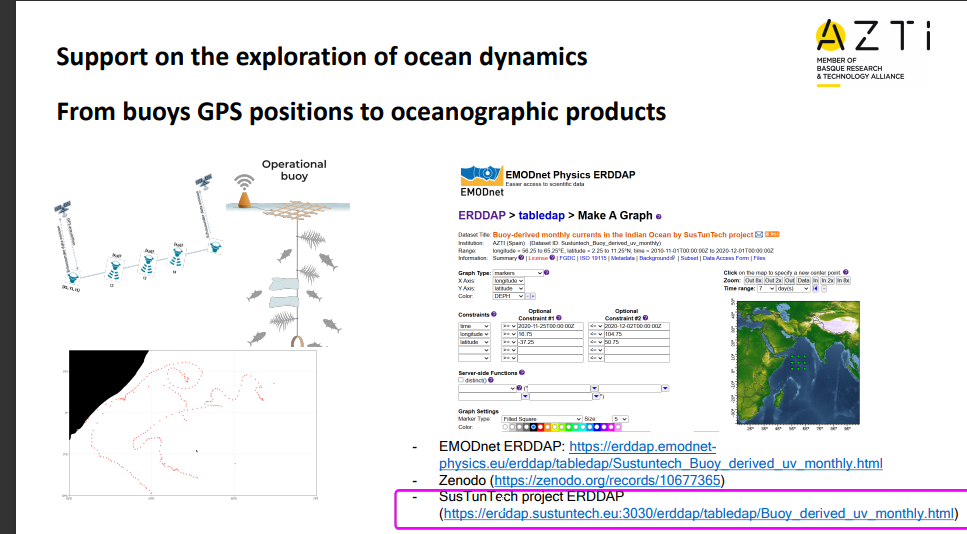Click the buoy trajectory plot thumbnail

point(192,423)
